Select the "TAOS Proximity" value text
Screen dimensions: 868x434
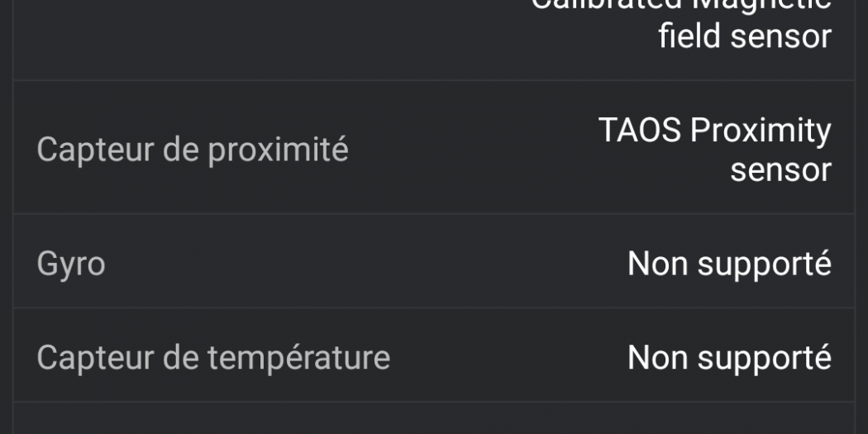coord(714,130)
